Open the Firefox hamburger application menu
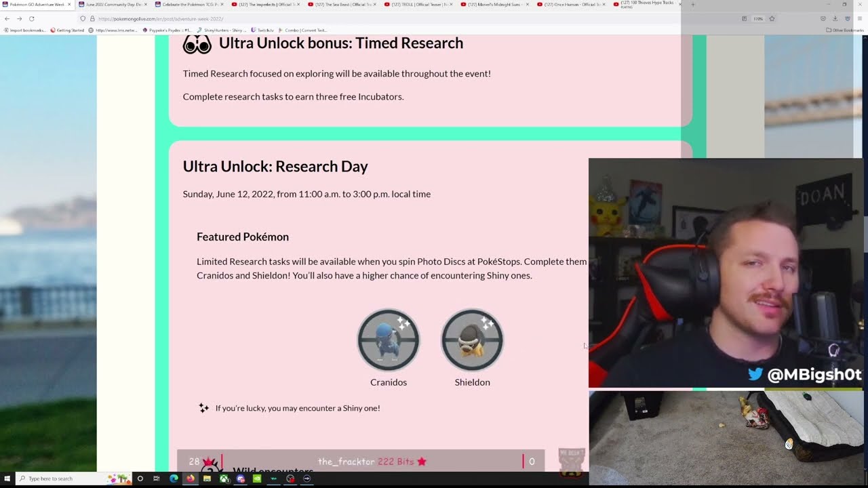 [x=860, y=18]
